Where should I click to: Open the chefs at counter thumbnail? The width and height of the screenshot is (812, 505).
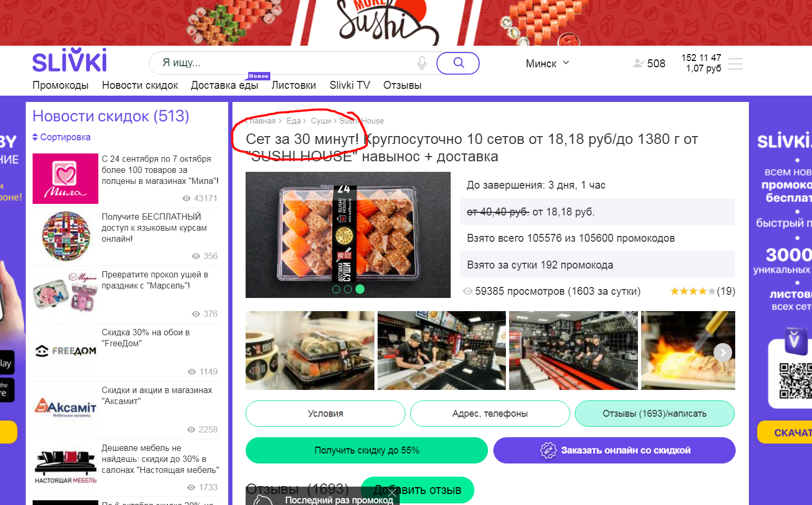point(573,351)
